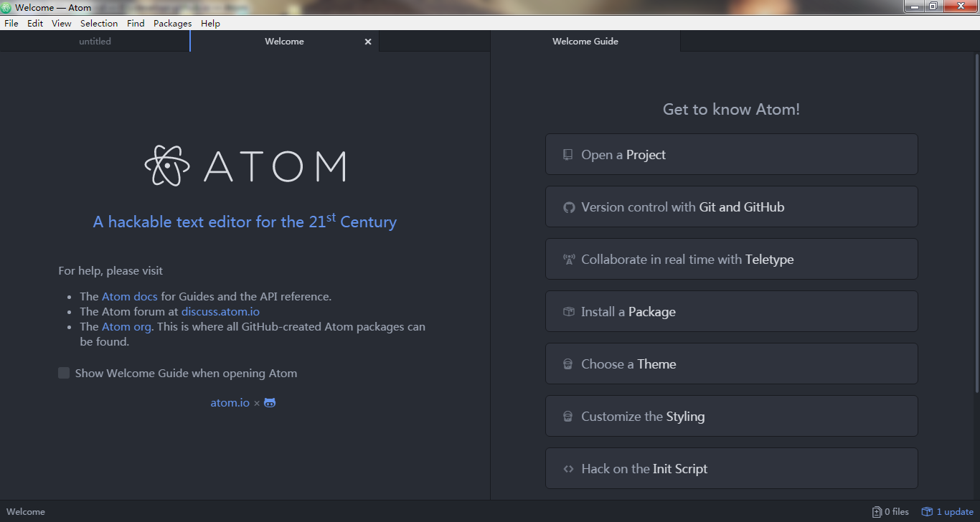
Task: Expand the Install a Package section
Action: (x=731, y=311)
